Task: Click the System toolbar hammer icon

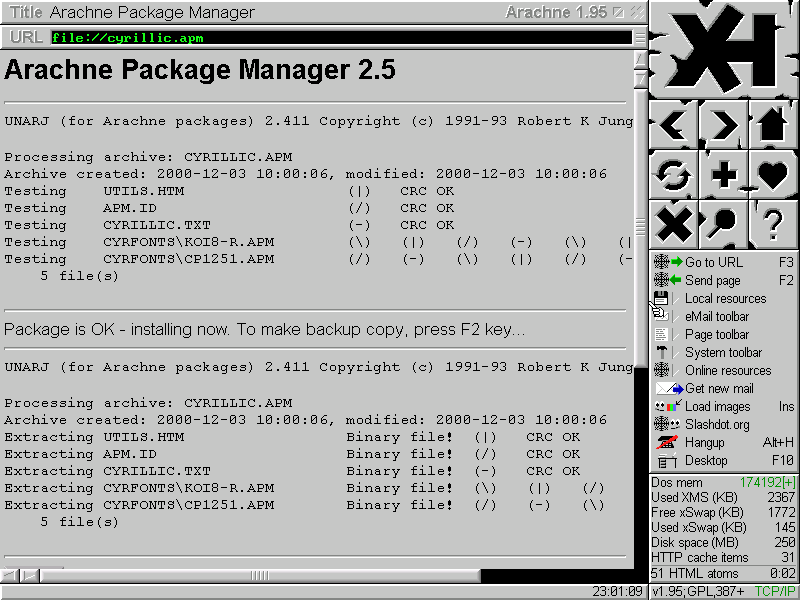Action: coord(661,353)
